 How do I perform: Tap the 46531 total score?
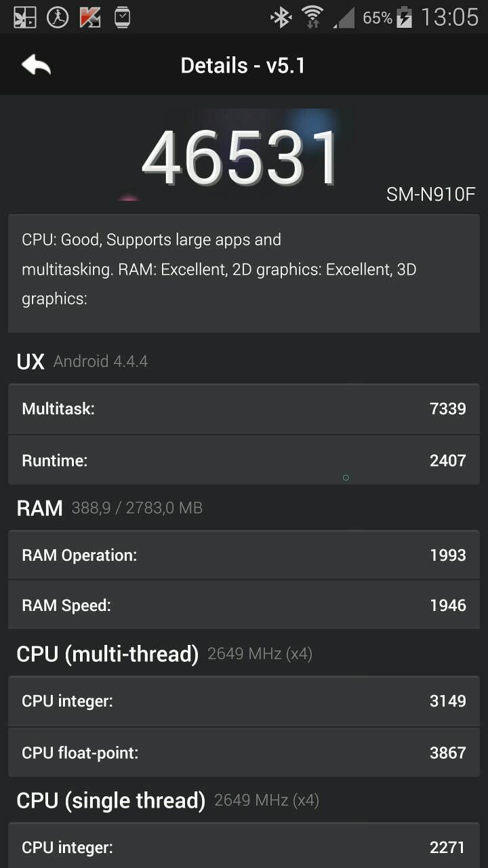[241, 159]
